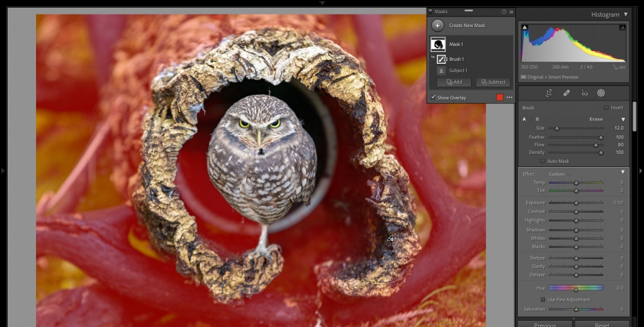This screenshot has width=644, height=327.
Task: Collapse the Histogram panel
Action: (x=625, y=15)
